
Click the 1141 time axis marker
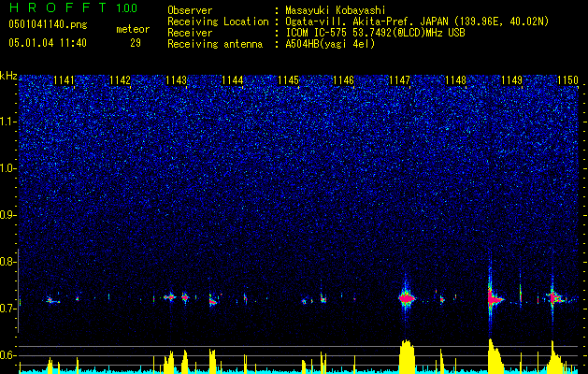(65, 79)
